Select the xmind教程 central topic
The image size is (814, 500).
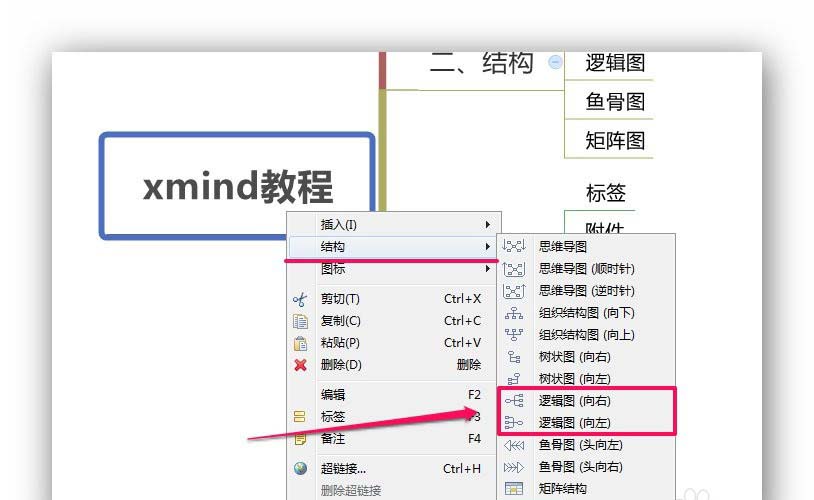tap(237, 186)
